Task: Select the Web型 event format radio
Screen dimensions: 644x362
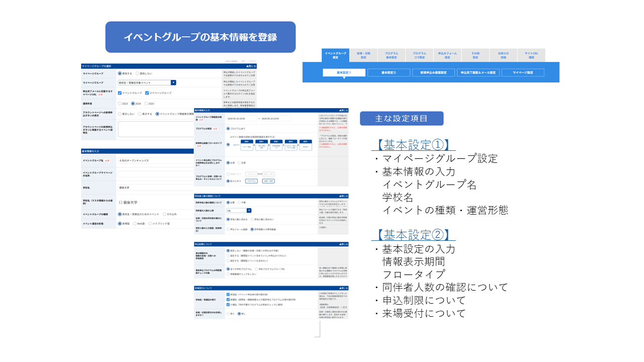Action: click(x=134, y=224)
